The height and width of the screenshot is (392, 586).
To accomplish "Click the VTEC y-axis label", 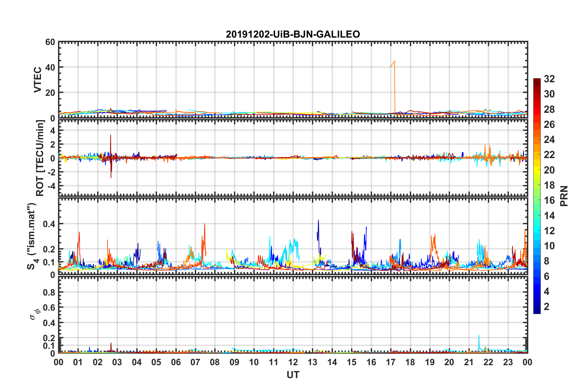I will pyautogui.click(x=37, y=80).
